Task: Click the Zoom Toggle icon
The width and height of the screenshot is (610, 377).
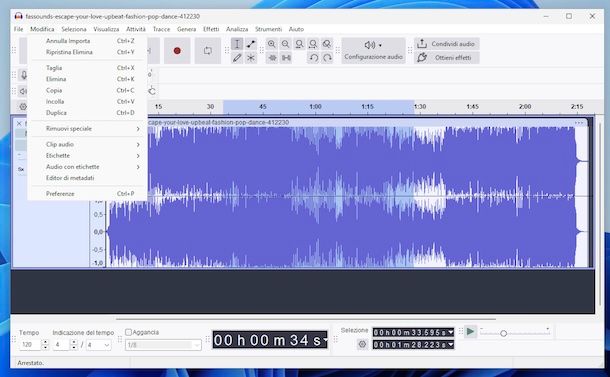Action: [x=327, y=44]
